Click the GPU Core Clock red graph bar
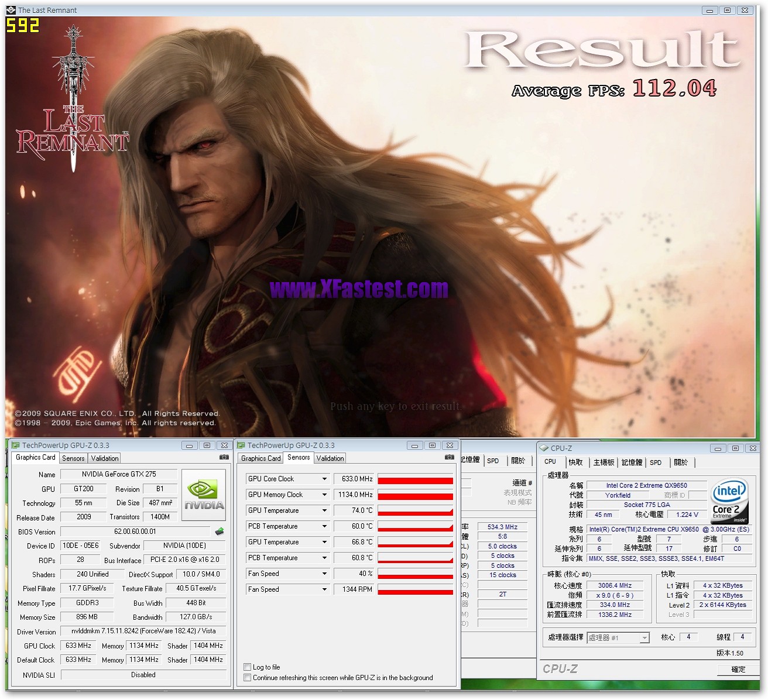The width and height of the screenshot is (768, 700). coord(415,481)
